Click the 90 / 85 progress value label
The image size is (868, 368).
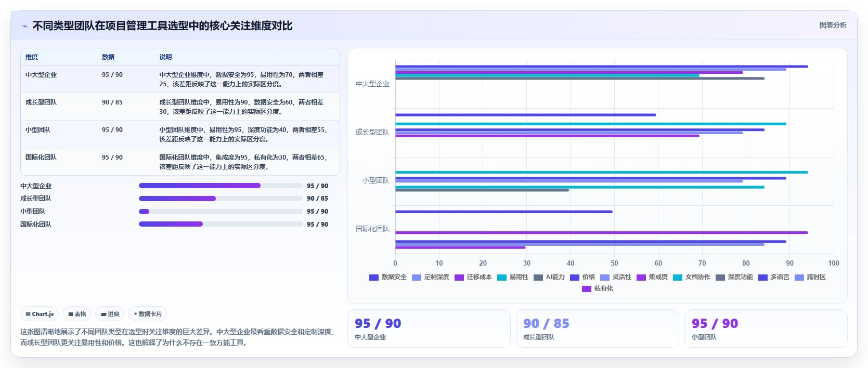(x=317, y=199)
